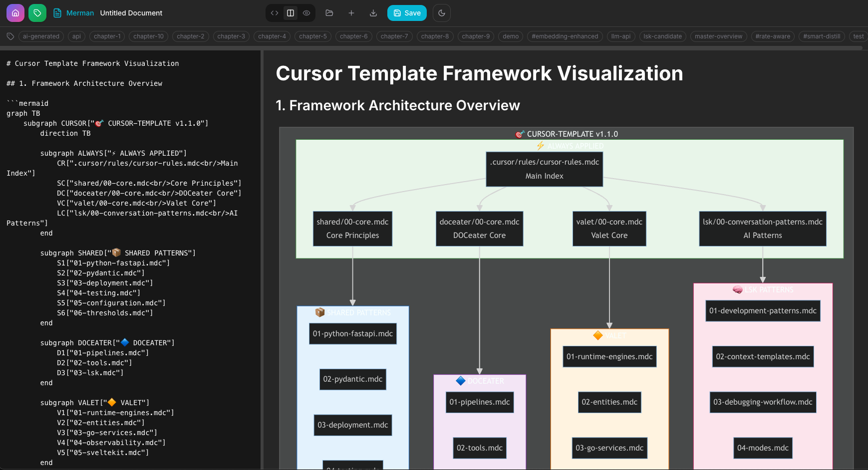Create a new document with the plus icon
This screenshot has width=868, height=470.
pos(351,13)
